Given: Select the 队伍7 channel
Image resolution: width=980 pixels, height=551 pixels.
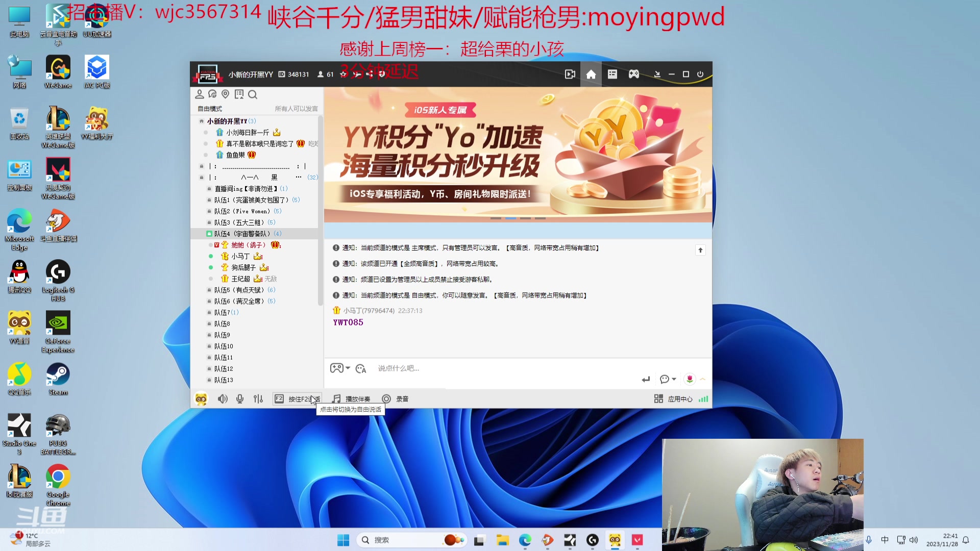Looking at the screenshot, I should (x=222, y=312).
